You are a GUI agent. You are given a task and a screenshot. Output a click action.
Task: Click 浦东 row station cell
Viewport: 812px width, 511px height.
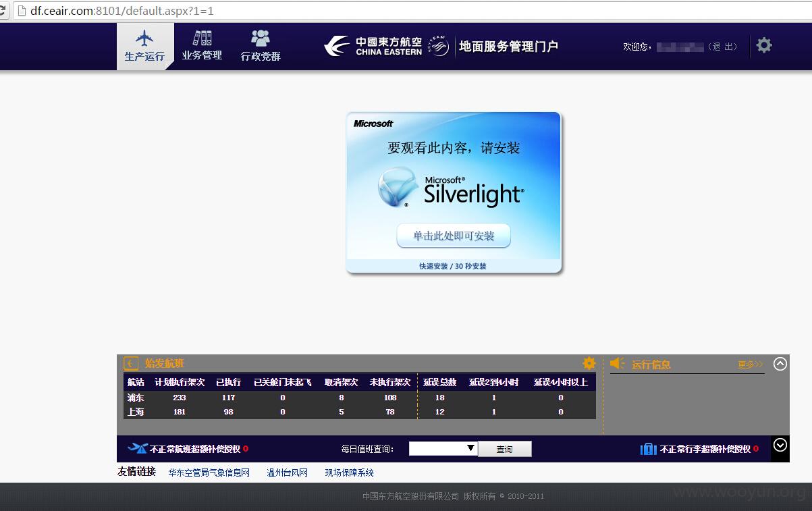click(x=136, y=398)
